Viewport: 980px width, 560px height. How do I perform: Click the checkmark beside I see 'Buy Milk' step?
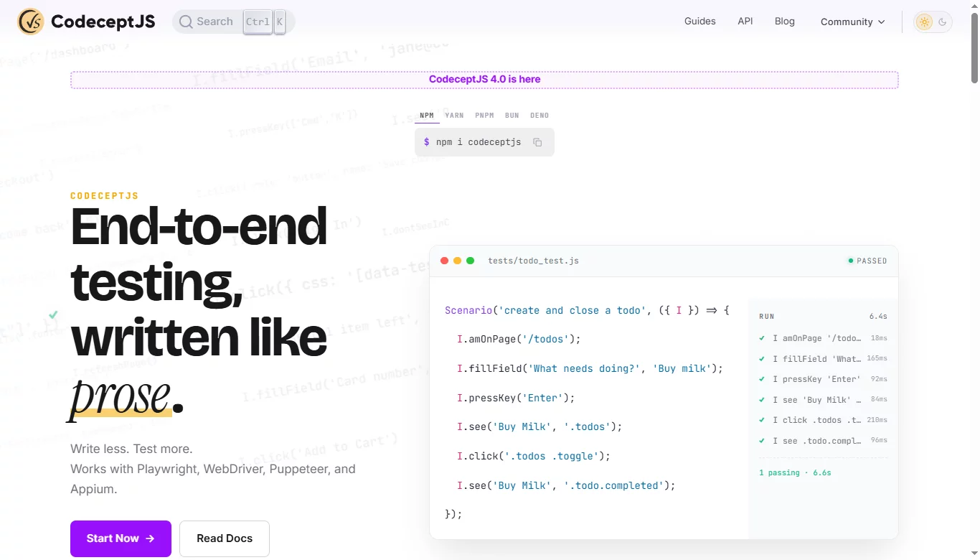coord(762,400)
